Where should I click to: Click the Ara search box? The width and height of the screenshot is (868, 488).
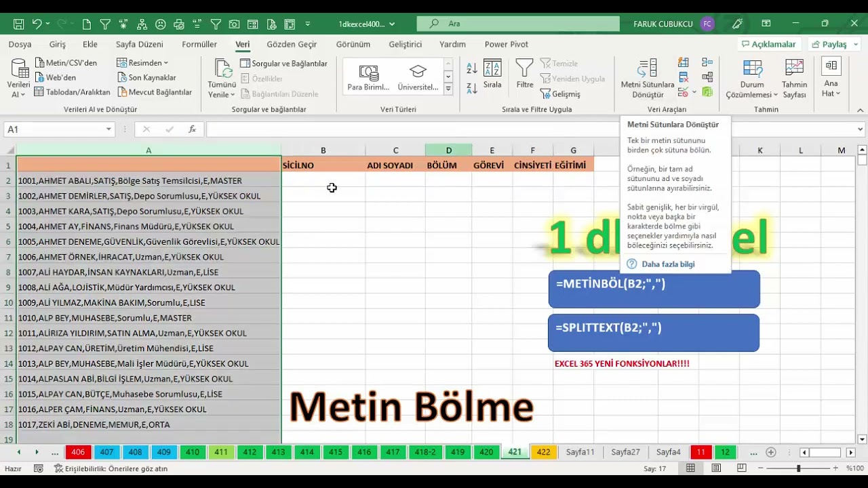[x=518, y=24]
